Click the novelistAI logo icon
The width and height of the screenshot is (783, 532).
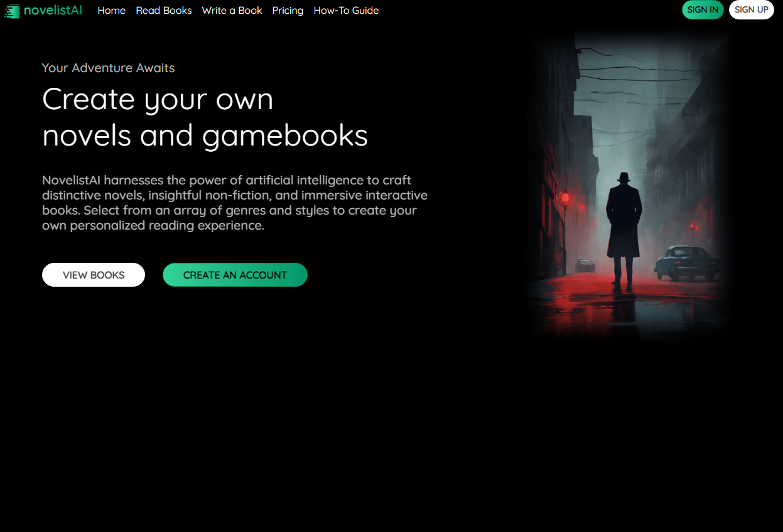click(x=11, y=11)
